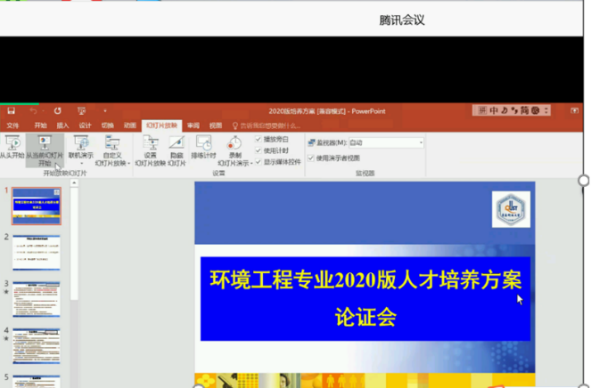The height and width of the screenshot is (388, 591).
Task: Toggle the Use Timings (使用计时) checkbox
Action: tap(258, 150)
